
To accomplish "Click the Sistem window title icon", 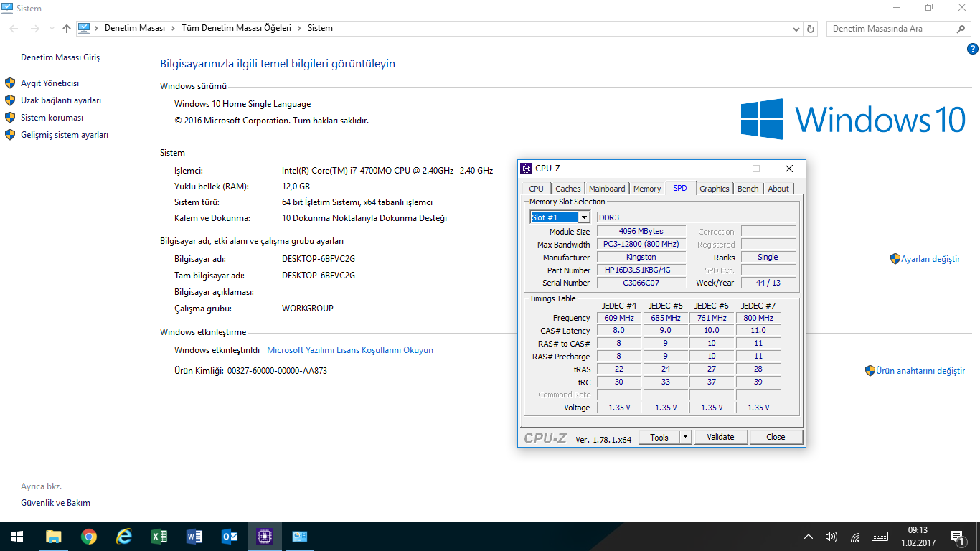I will point(9,8).
